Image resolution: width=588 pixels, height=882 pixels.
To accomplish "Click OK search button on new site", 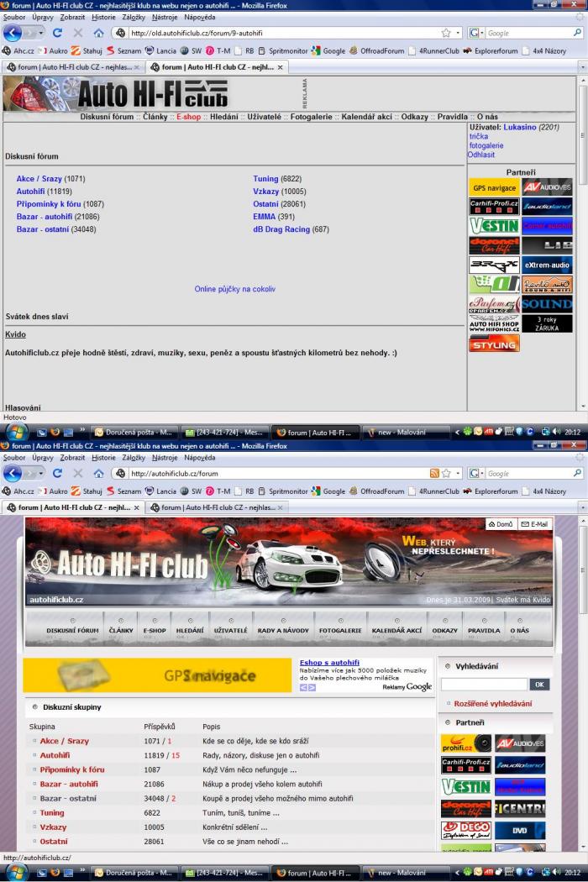I will point(539,685).
